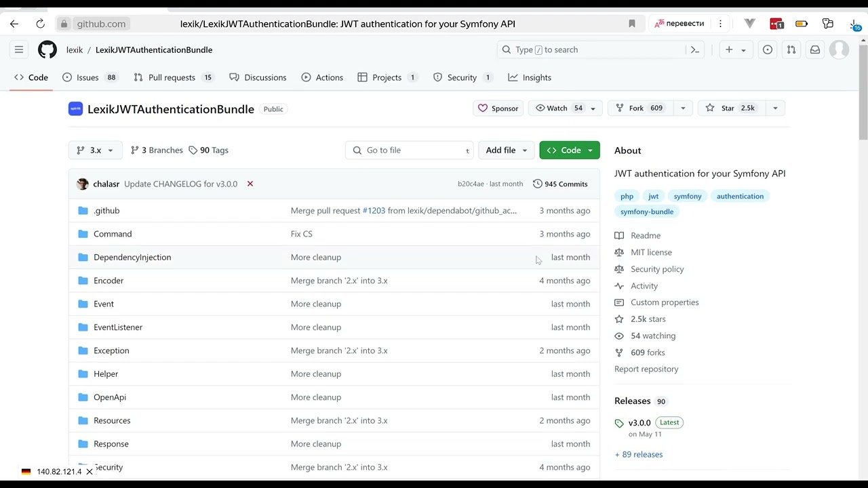Go to GitHub home via Octocat logo

coord(47,49)
